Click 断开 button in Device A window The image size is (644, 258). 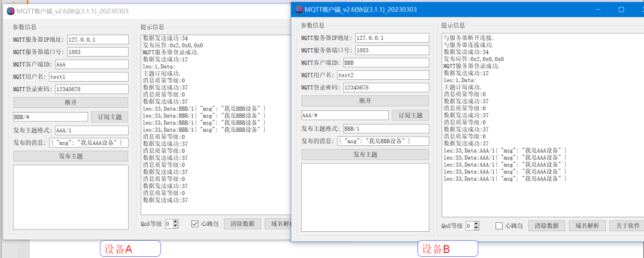pyautogui.click(x=70, y=102)
